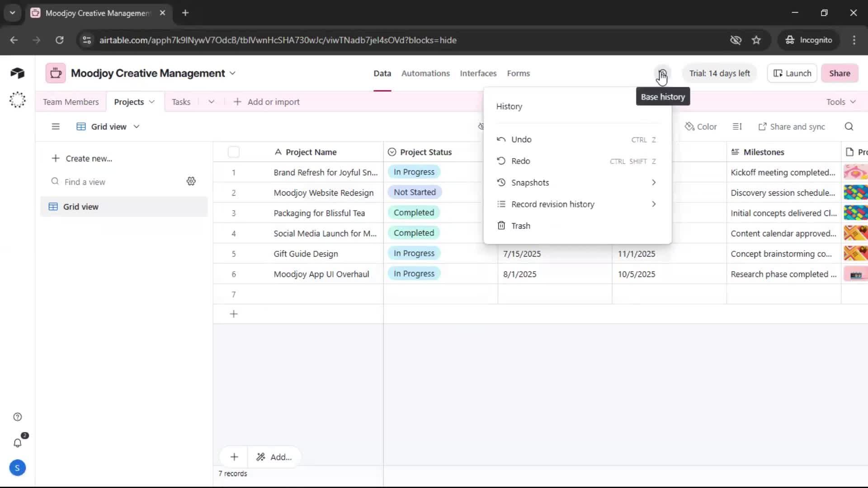Click the In Progress status for Brand Refresh
The height and width of the screenshot is (488, 868).
pyautogui.click(x=414, y=172)
